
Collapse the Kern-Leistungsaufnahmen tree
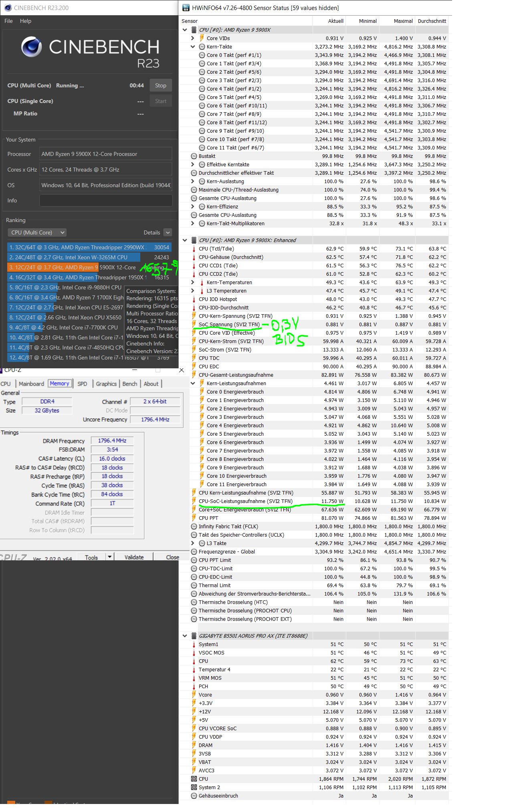[x=193, y=383]
